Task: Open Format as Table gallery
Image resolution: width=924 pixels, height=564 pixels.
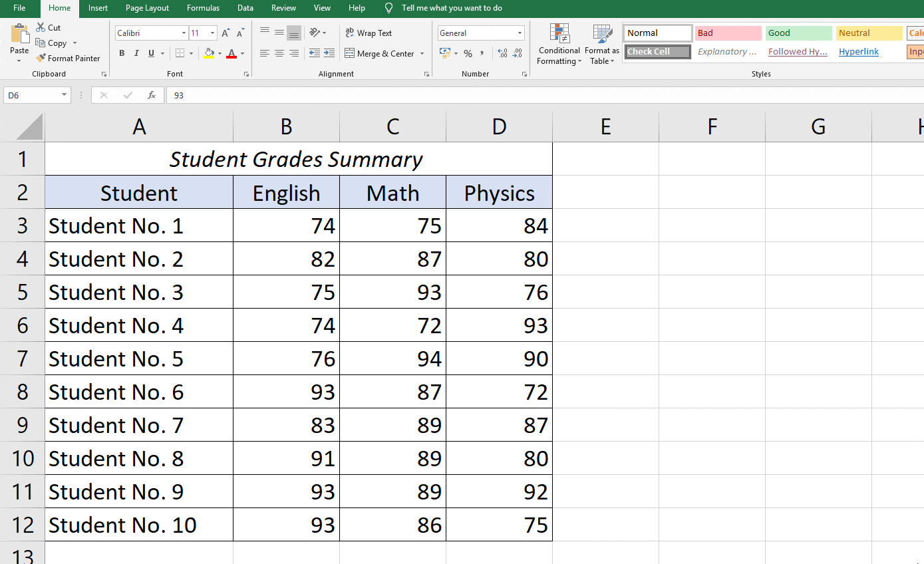Action: click(x=602, y=45)
